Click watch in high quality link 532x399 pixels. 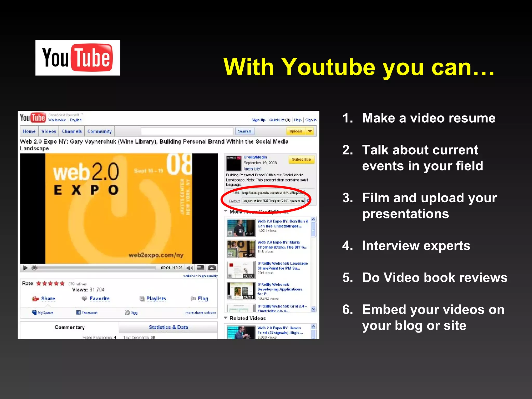pos(201,276)
